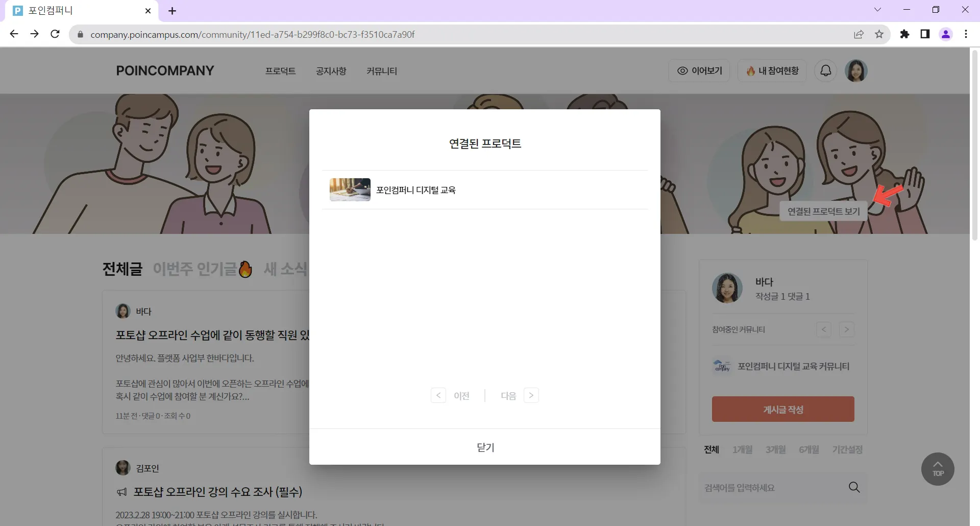Click the 검색어를 입력하세요 search field
This screenshot has width=980, height=526.
coord(771,488)
